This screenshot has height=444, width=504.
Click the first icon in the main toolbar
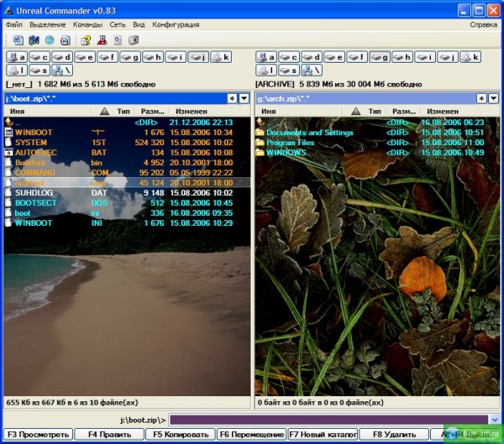(x=18, y=39)
